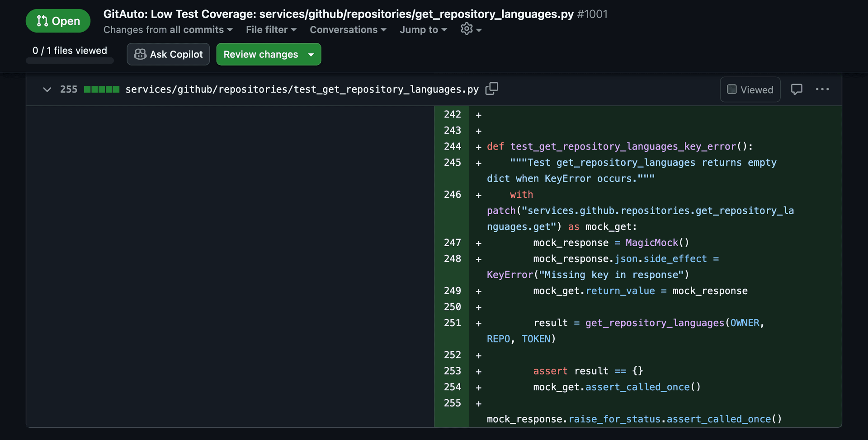The height and width of the screenshot is (440, 868).
Task: Click the Ask Copilot button
Action: coord(168,54)
